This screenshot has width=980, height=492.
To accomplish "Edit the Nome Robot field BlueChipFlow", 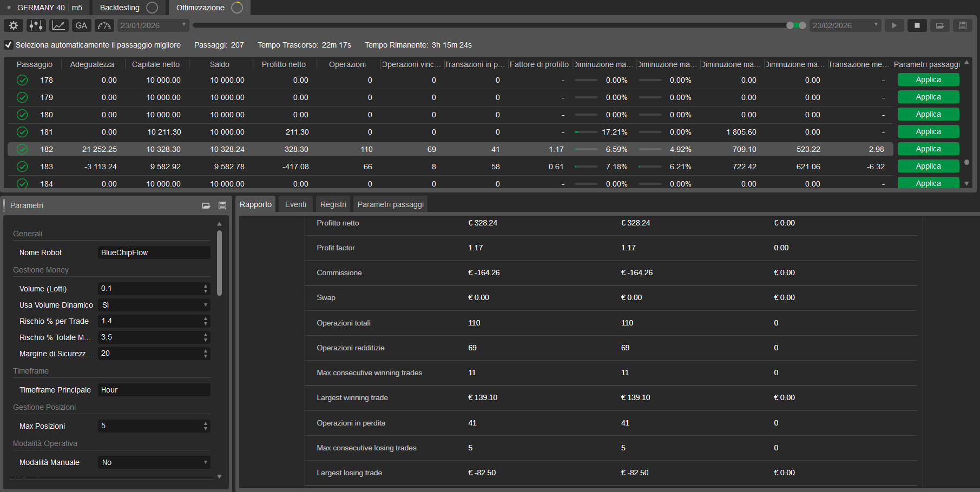I will [154, 252].
